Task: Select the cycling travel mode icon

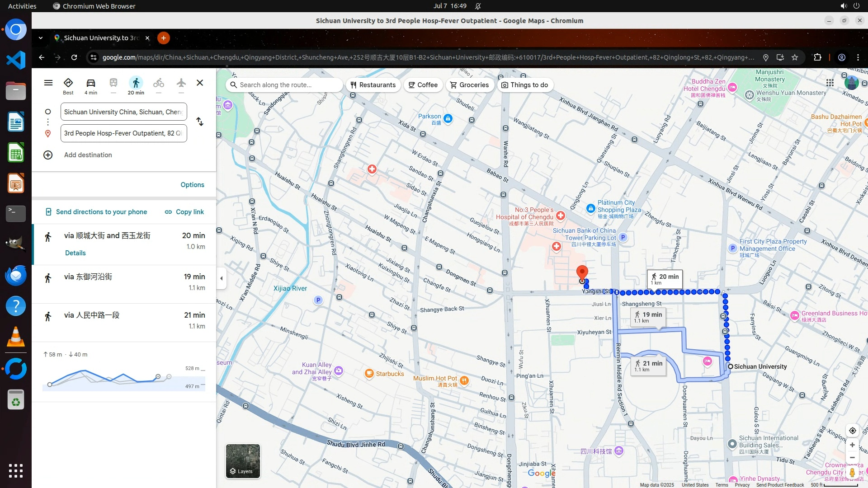Action: pyautogui.click(x=158, y=84)
